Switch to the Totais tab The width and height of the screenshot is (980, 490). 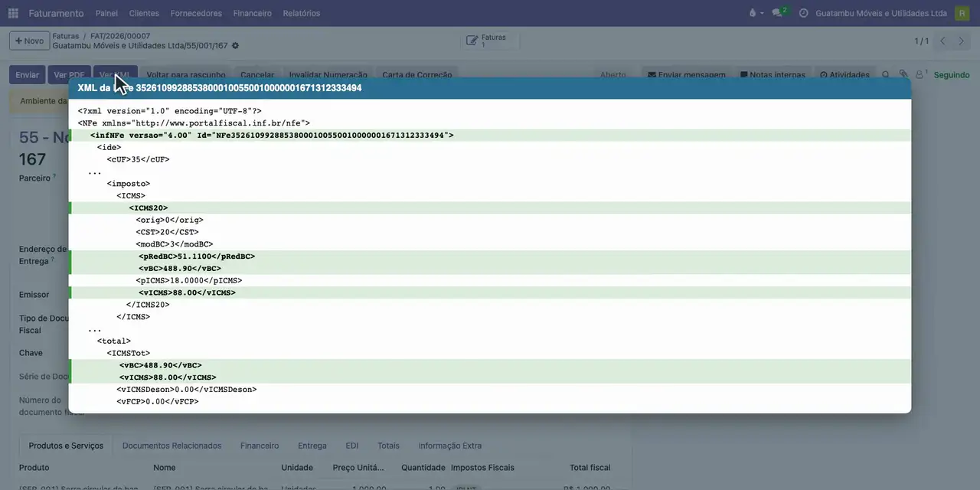(388, 446)
